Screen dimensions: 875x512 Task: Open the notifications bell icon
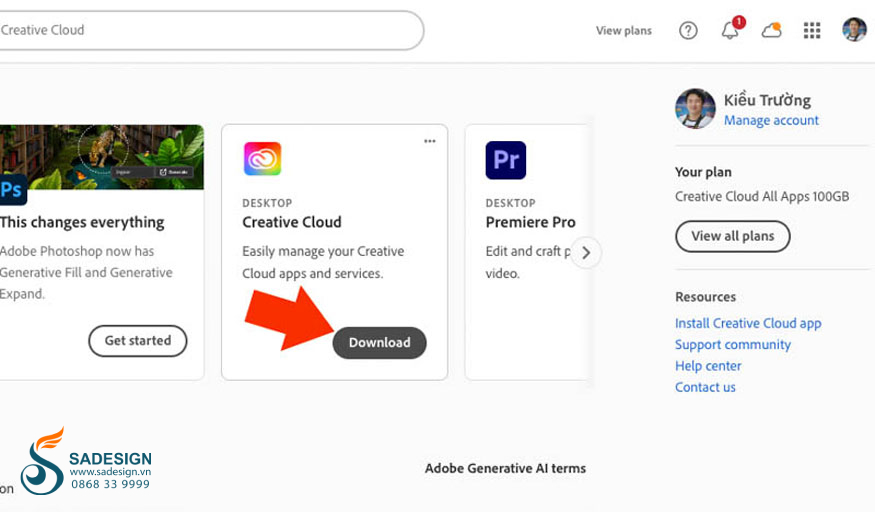[x=730, y=30]
